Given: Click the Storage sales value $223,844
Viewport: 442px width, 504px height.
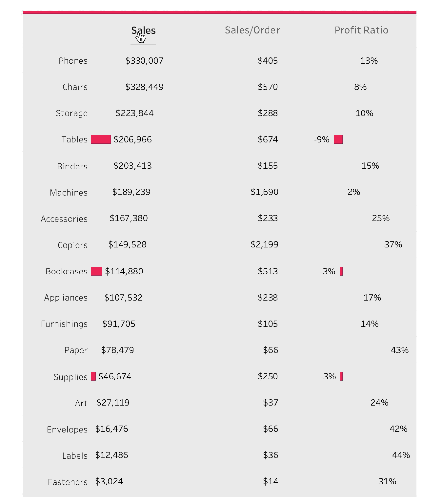Looking at the screenshot, I should pyautogui.click(x=134, y=113).
